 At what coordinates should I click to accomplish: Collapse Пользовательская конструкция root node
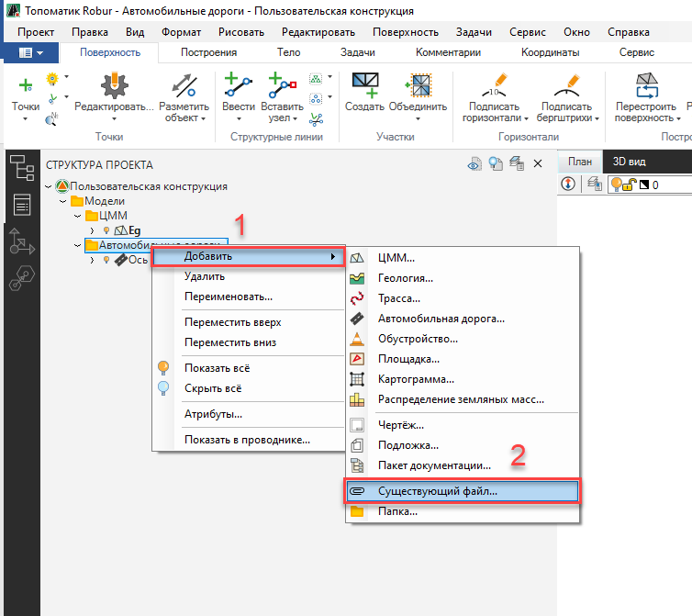(x=48, y=186)
